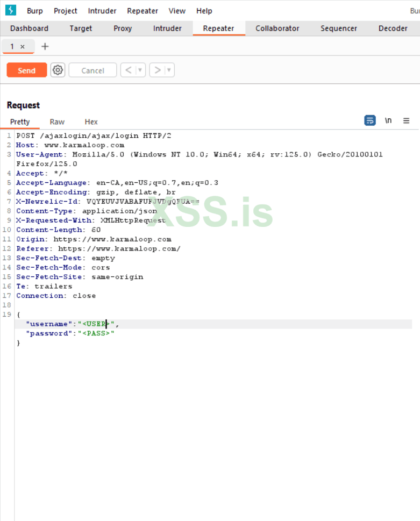
Task: Click the User-Agent header line
Action: [x=200, y=159]
